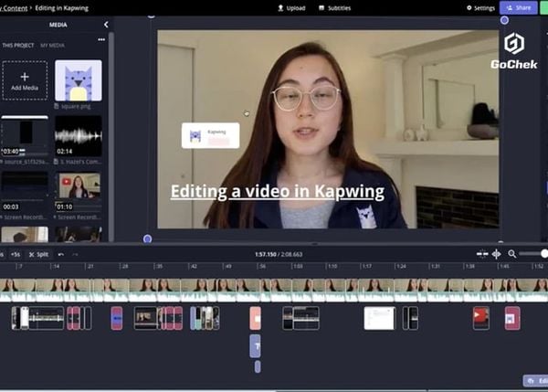Click the blue Share button
Image resolution: width=548 pixels, height=392 pixels.
tap(518, 7)
